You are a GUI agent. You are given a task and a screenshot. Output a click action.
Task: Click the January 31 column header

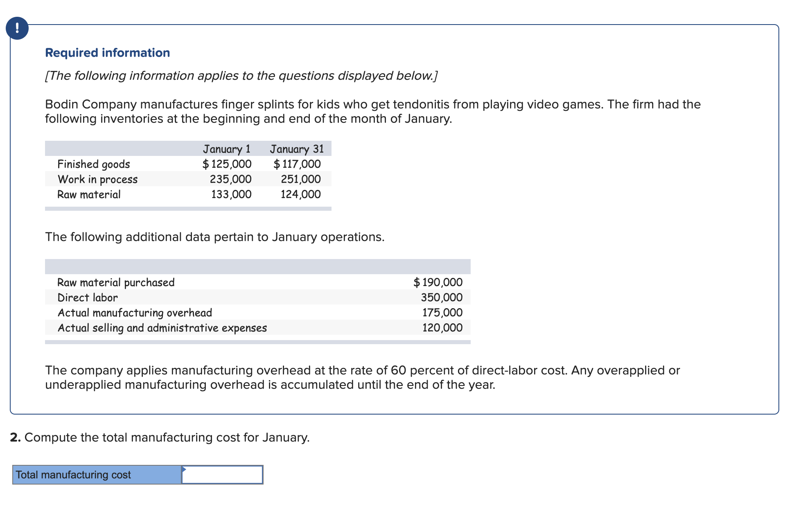pos(297,149)
